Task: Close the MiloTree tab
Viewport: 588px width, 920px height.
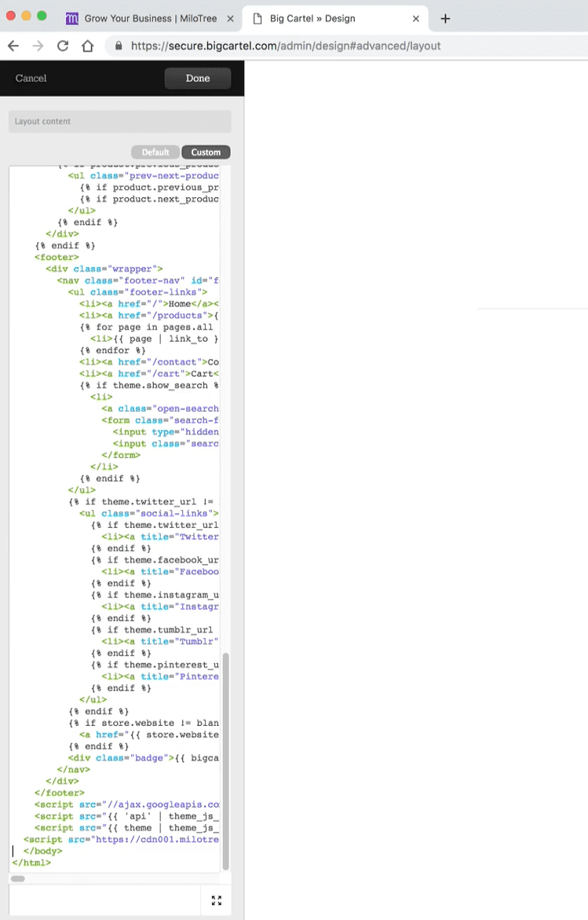Action: point(229,18)
